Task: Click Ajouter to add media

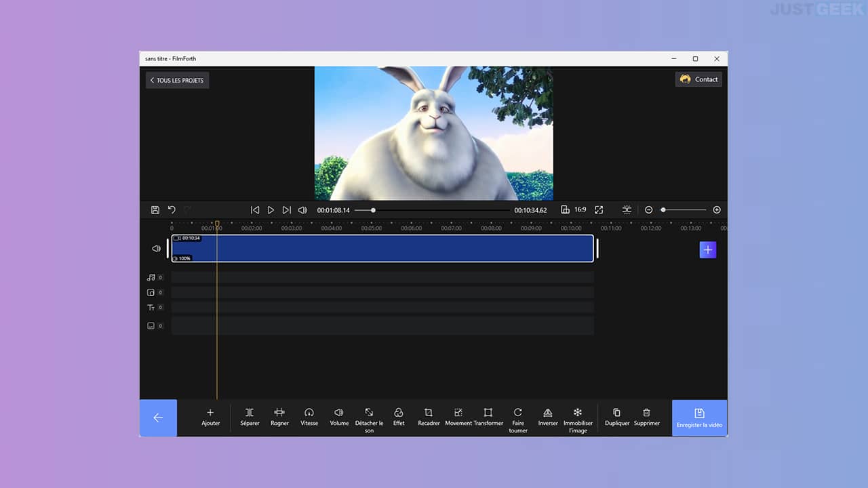Action: tap(210, 417)
